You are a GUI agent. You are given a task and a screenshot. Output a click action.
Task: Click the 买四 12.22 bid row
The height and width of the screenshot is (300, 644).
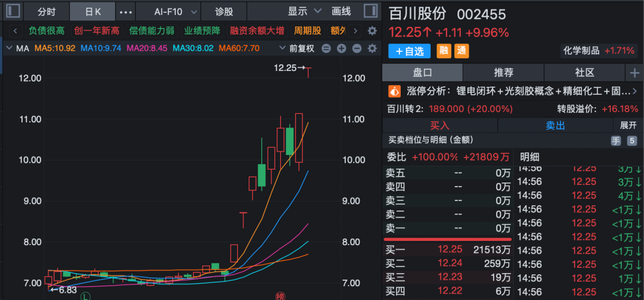tap(448, 292)
